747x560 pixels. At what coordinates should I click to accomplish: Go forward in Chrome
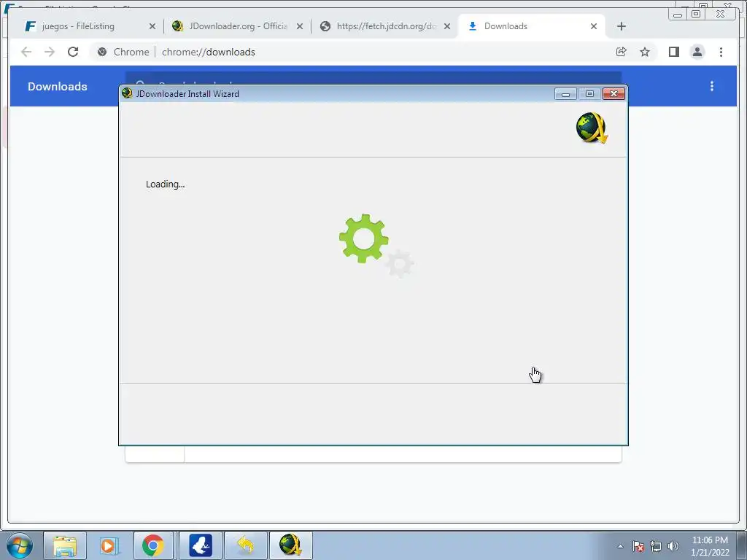pos(50,52)
